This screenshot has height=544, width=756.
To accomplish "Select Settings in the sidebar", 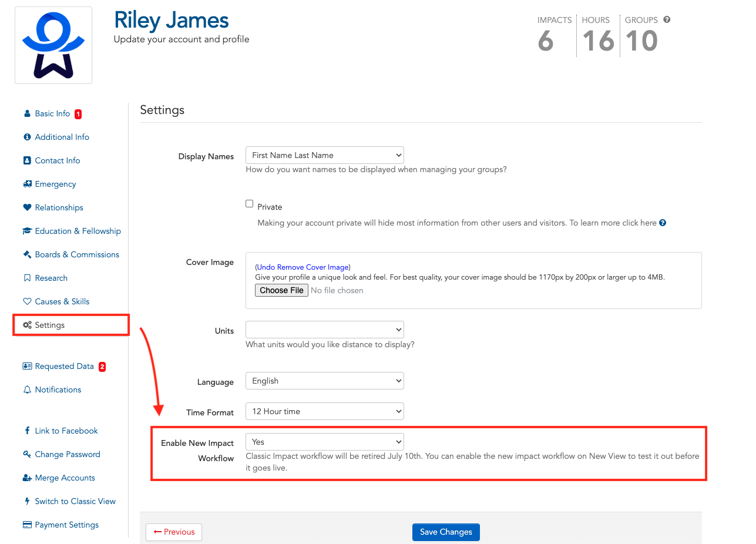I will 50,325.
